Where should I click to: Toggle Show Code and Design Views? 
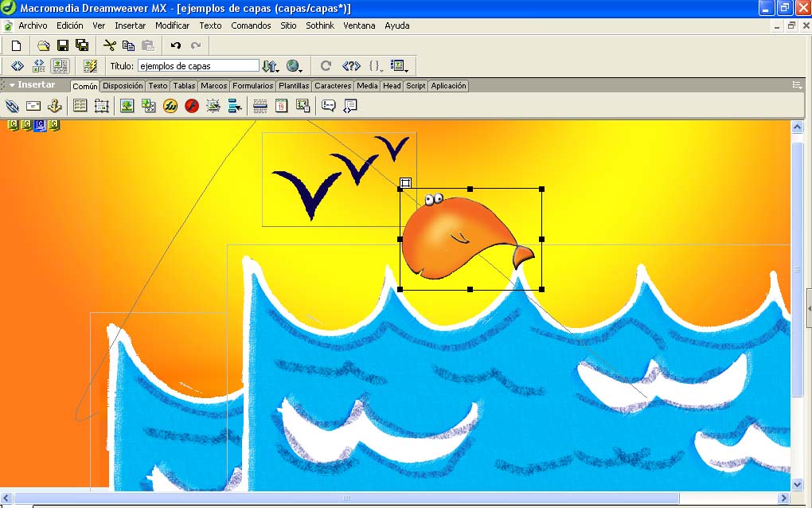[x=39, y=66]
